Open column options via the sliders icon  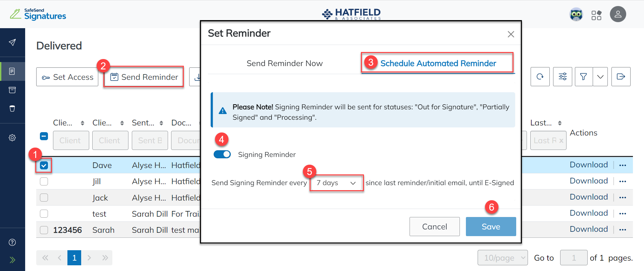tap(562, 76)
